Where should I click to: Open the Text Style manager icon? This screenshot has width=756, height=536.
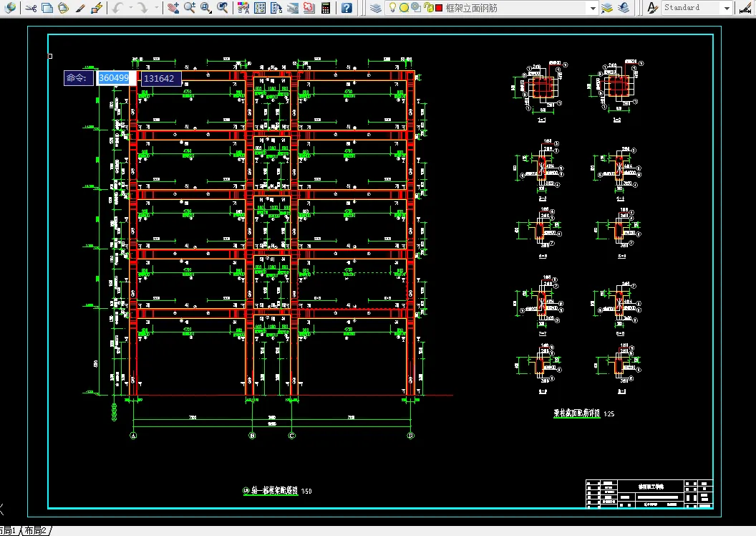pos(652,8)
